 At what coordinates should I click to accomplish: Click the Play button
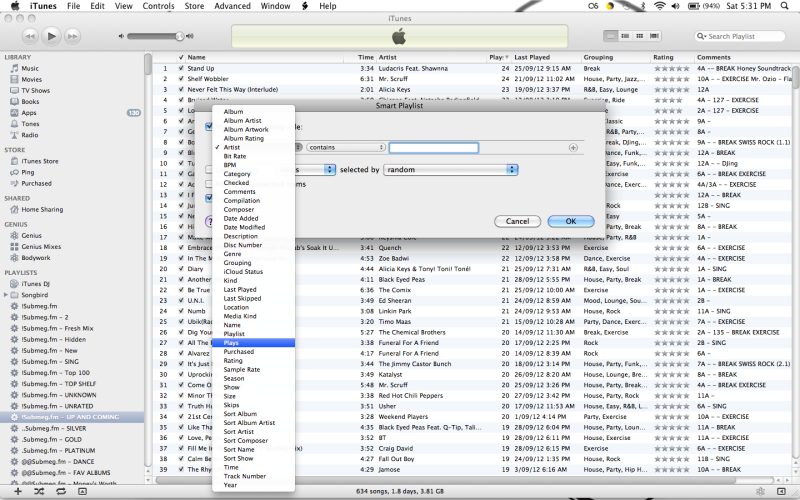[52, 36]
